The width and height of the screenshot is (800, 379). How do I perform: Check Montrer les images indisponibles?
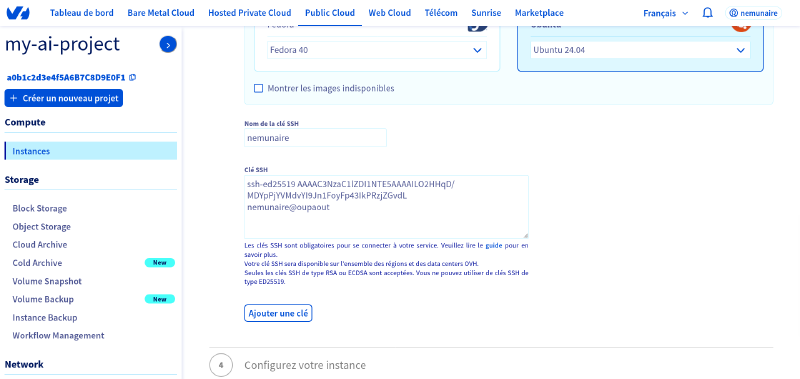[x=258, y=88]
